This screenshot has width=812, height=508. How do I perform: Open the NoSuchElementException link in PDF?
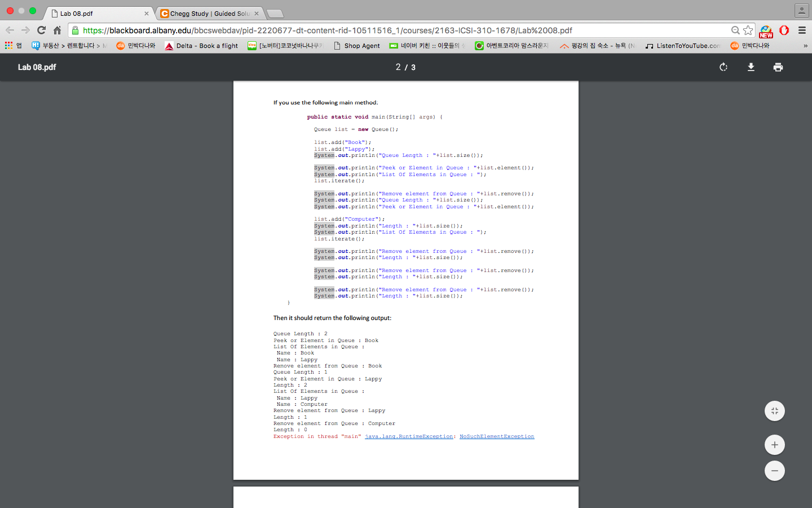click(496, 436)
